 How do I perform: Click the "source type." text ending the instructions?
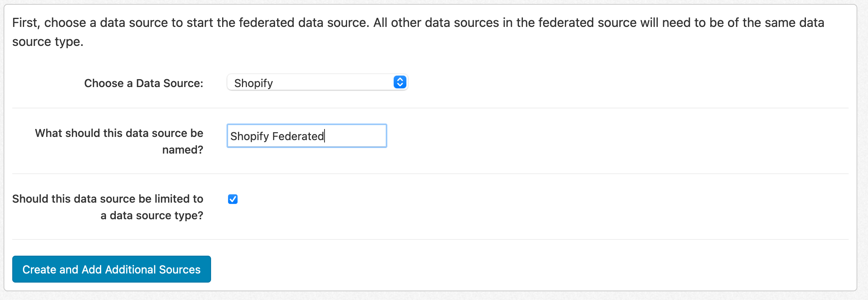click(48, 42)
